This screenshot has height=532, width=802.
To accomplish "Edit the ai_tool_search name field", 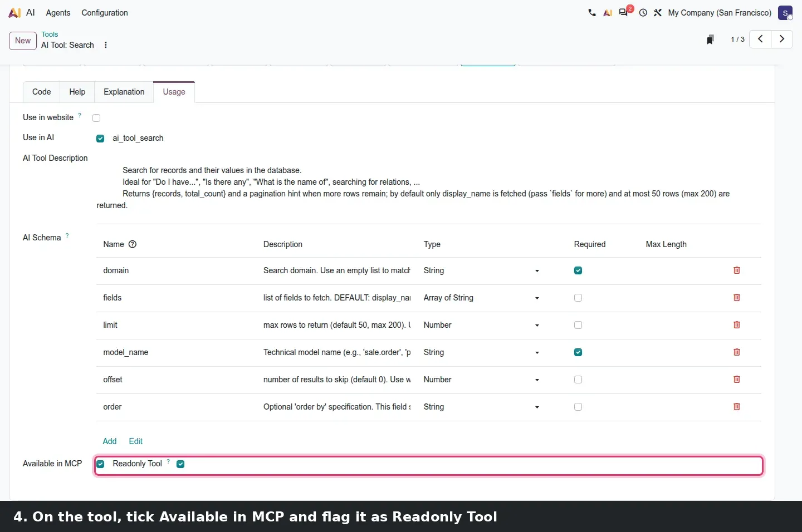I will (138, 138).
